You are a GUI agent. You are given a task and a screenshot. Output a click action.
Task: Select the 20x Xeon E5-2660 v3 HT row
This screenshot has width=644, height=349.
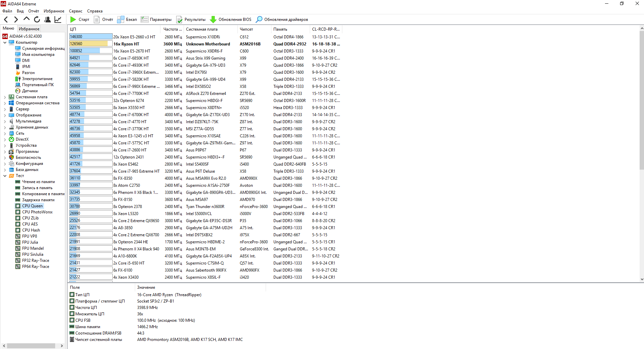[x=205, y=37]
